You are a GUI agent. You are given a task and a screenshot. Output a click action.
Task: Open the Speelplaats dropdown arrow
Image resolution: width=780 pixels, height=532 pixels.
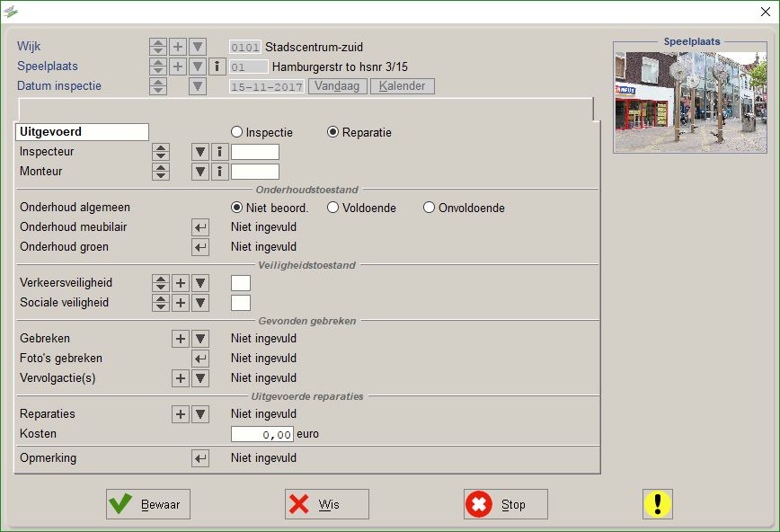coord(198,66)
